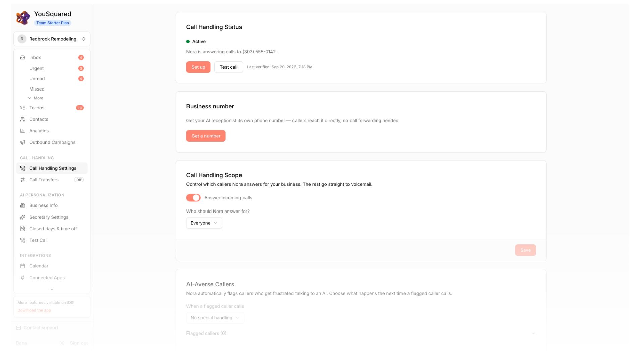This screenshot has height=362, width=644.
Task: Open Redbrook Remodeling workspace switcher
Action: [x=52, y=39]
